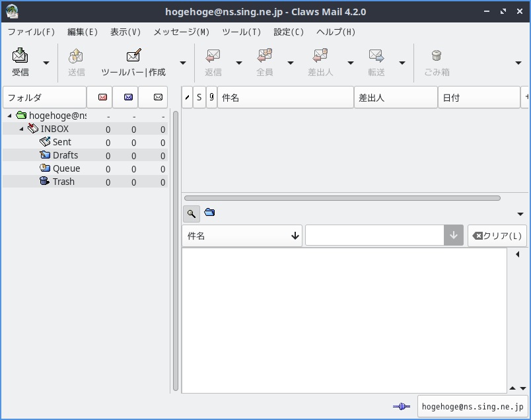The image size is (531, 420).
Task: Click the attachment clip column header
Action: pos(211,98)
